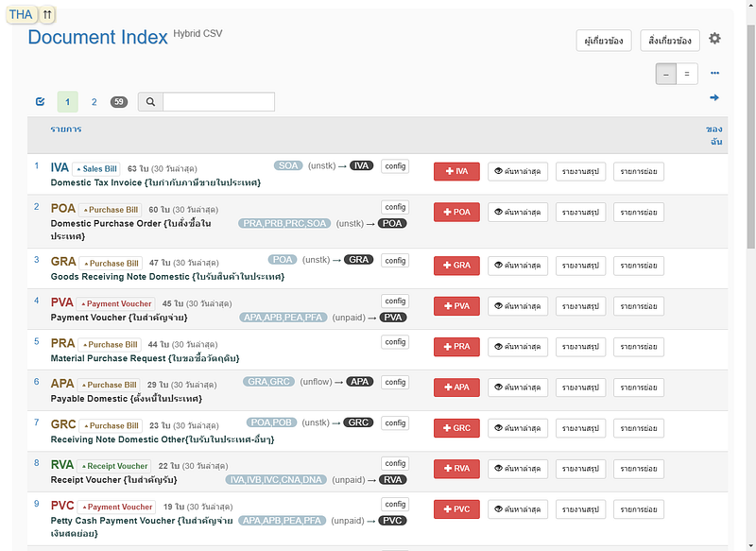Click the search magnifier icon
The image size is (756, 551).
coord(150,102)
